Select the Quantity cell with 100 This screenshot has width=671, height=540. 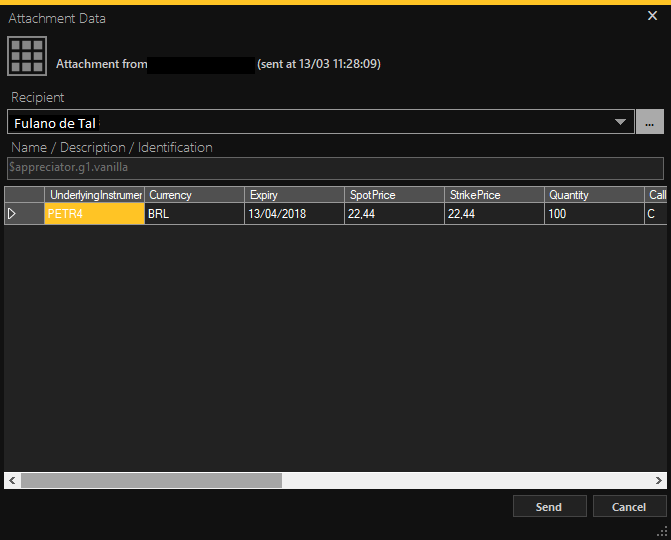(x=594, y=214)
